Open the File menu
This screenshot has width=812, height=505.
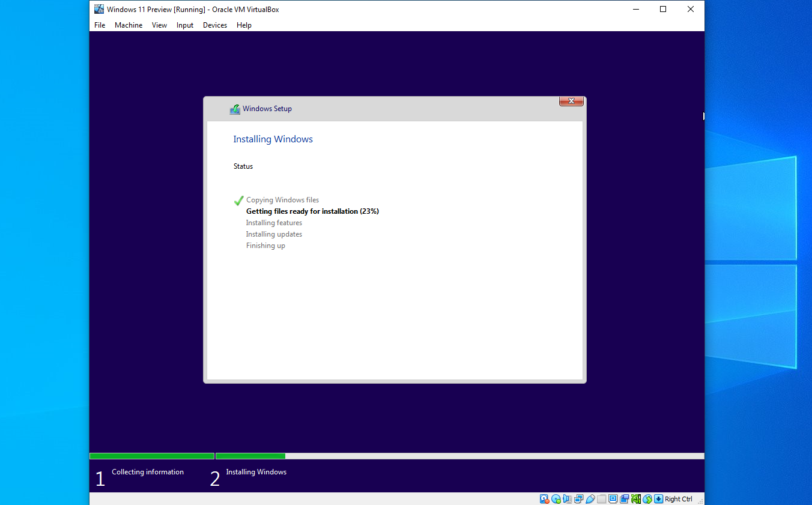click(100, 25)
